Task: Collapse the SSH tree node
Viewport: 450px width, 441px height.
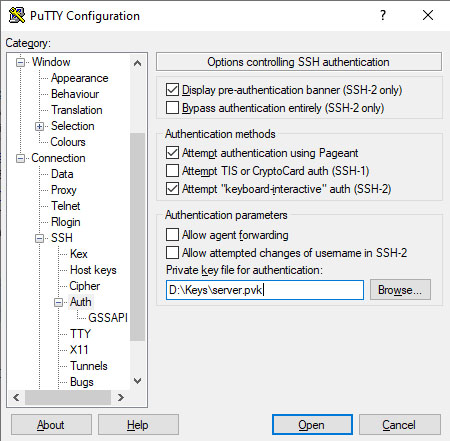Action: point(39,238)
